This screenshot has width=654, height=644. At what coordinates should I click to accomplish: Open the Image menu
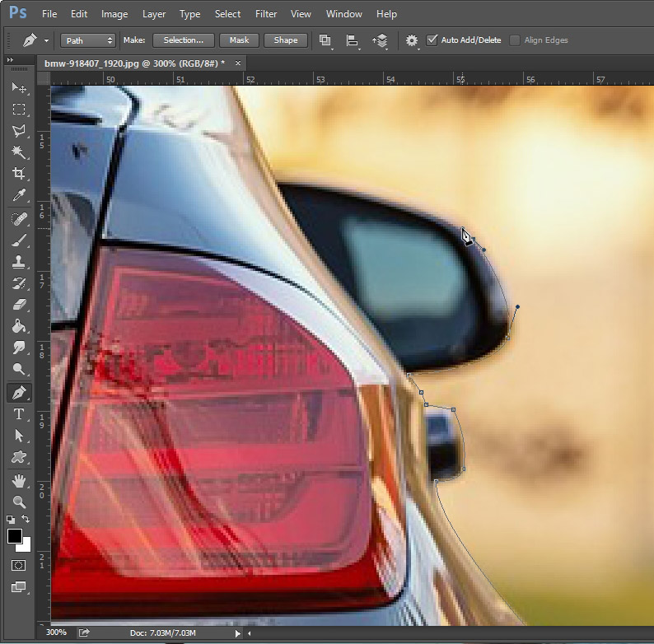(114, 14)
